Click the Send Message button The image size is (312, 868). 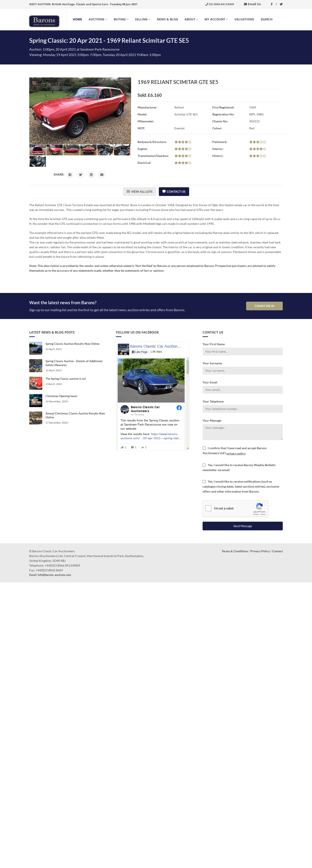[242, 526]
